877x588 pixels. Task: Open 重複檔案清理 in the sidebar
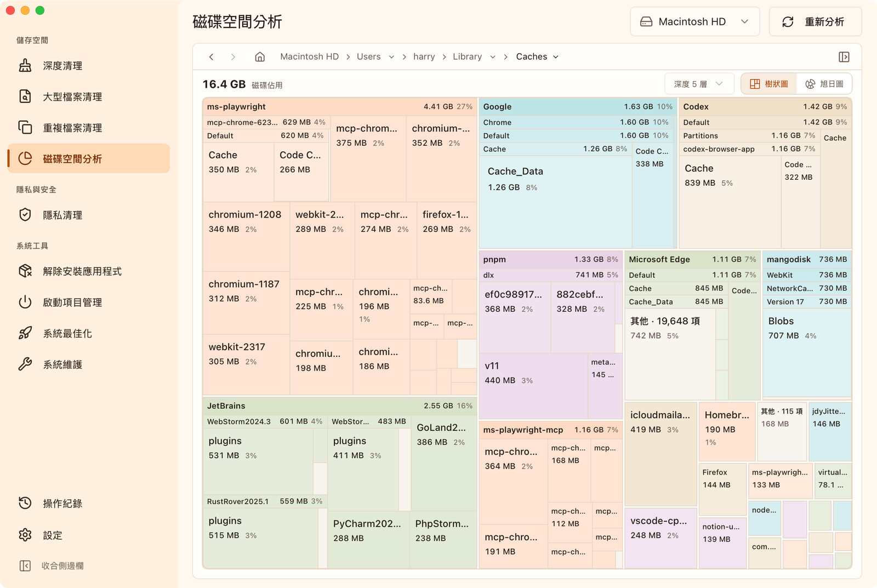point(89,128)
